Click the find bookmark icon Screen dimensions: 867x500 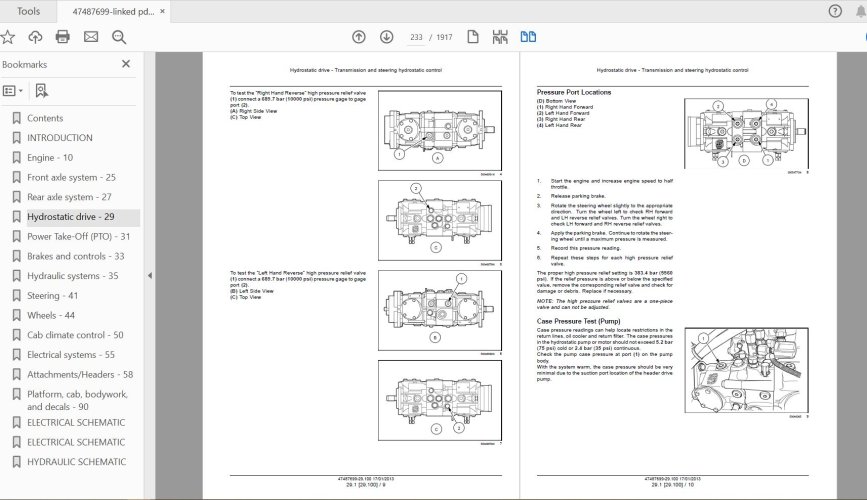[x=41, y=91]
